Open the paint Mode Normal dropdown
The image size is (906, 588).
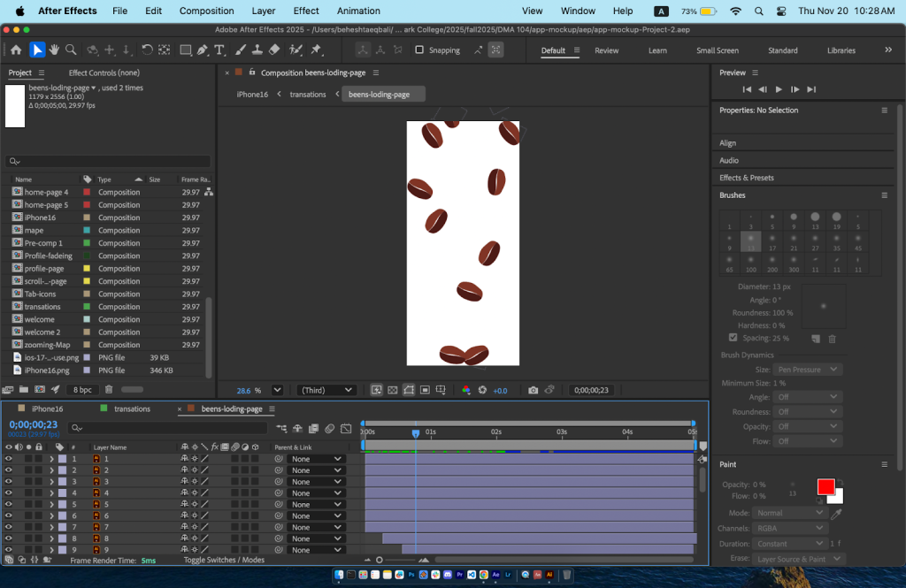[x=790, y=513]
